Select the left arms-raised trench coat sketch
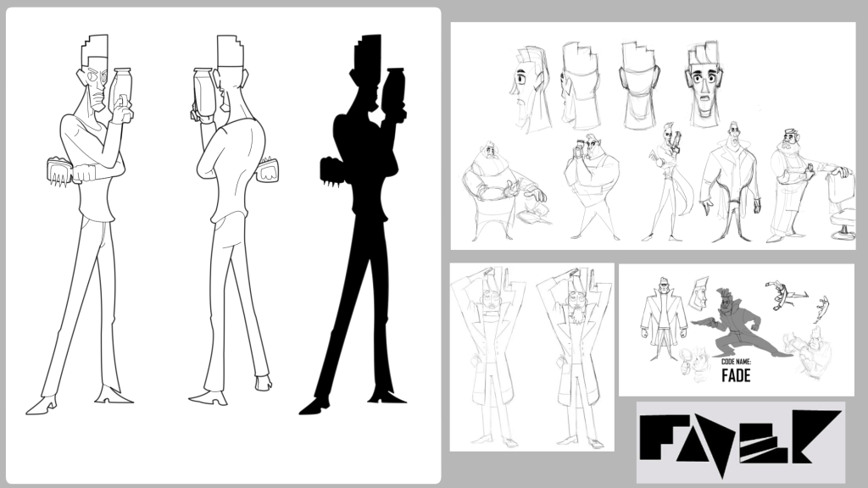868x488 pixels. [489, 356]
